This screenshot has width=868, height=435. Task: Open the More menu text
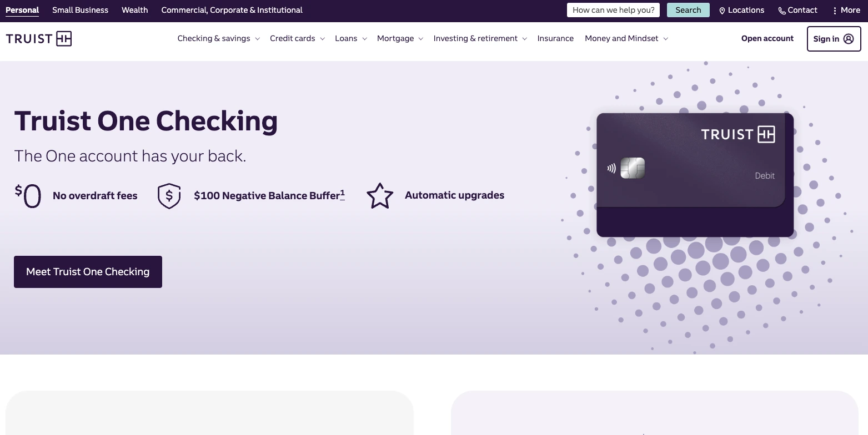tap(850, 10)
